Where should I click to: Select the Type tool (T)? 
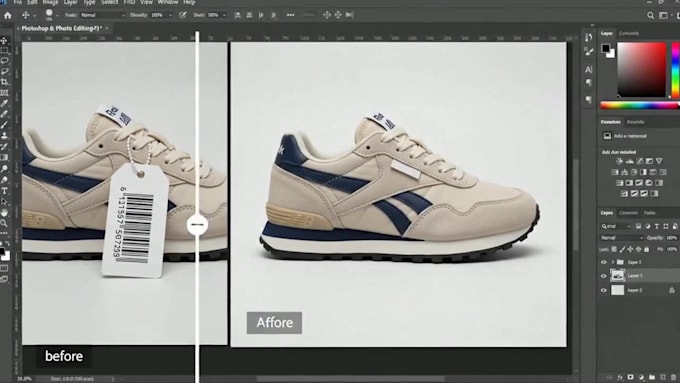pos(4,191)
